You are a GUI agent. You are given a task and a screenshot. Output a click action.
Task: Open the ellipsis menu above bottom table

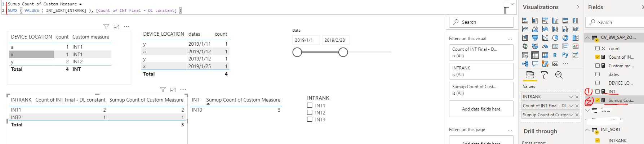click(183, 90)
